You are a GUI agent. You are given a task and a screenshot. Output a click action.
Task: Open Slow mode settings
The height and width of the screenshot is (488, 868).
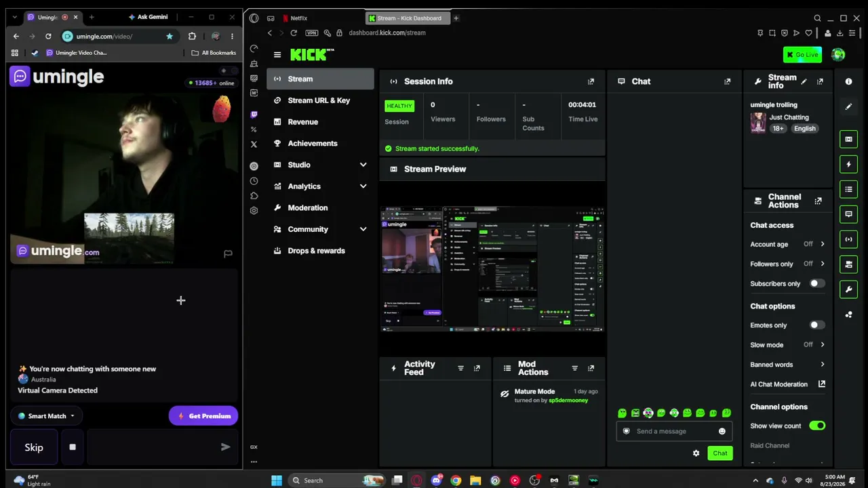click(x=787, y=345)
